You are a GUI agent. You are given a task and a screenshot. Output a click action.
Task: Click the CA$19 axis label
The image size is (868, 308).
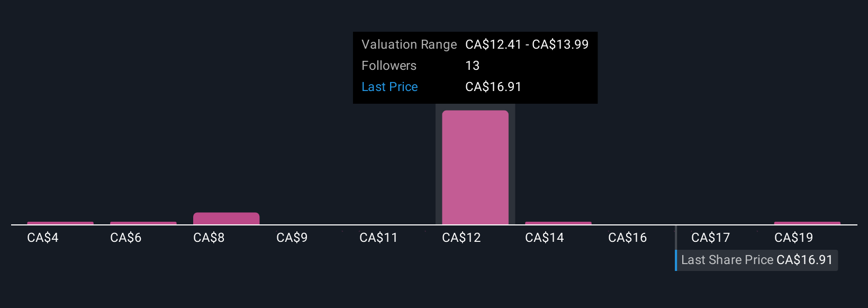pyautogui.click(x=793, y=238)
